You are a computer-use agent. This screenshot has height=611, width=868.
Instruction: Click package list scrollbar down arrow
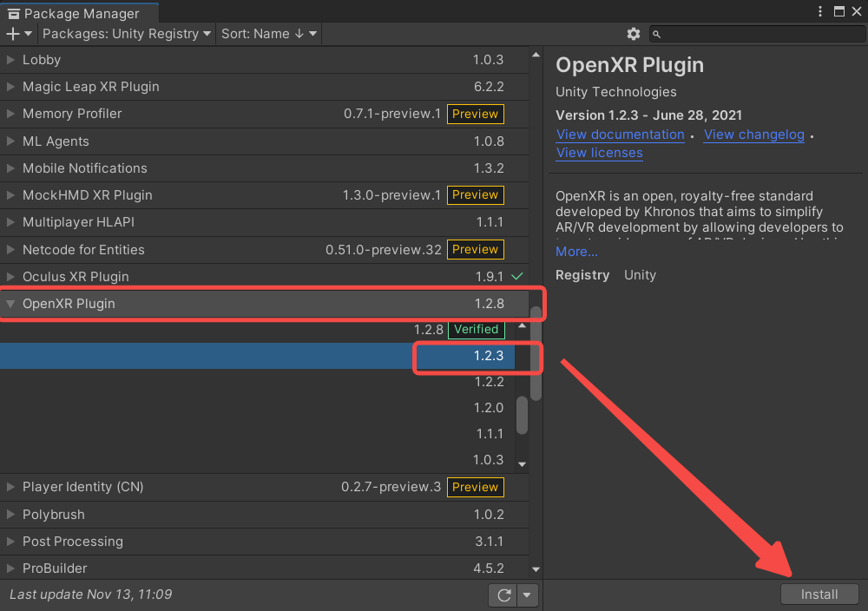(x=536, y=569)
